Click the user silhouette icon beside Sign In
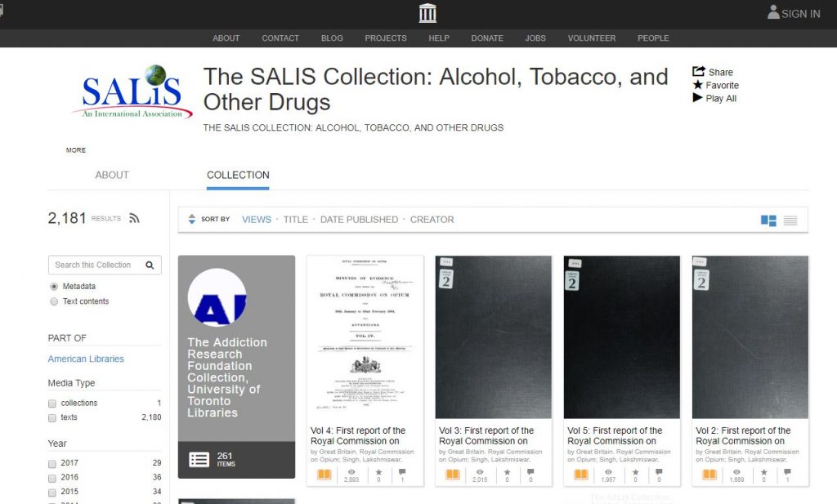Image resolution: width=837 pixels, height=504 pixels. pos(773,12)
